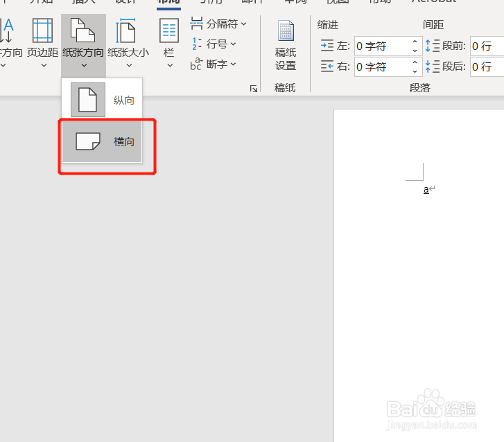Image resolution: width=504 pixels, height=442 pixels.
Task: Open the 纸张大小 paper size menu
Action: coord(128,43)
